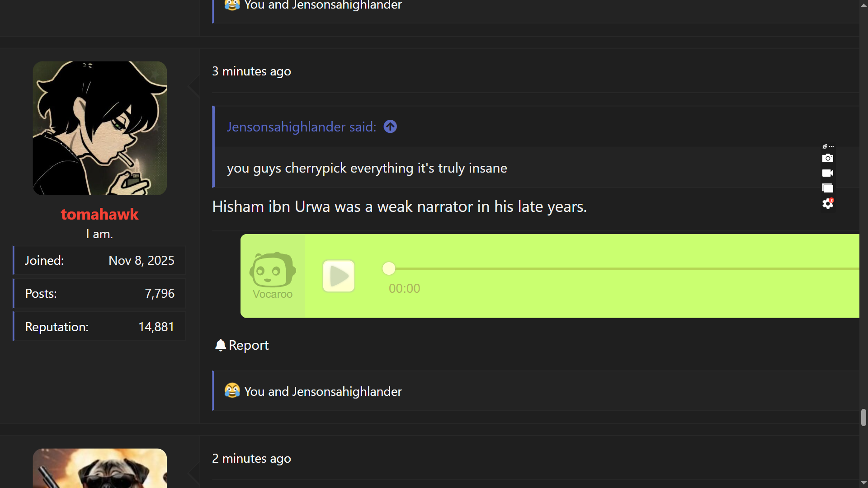868x488 pixels.
Task: Click the 3 minutes ago timestamp
Action: point(251,71)
